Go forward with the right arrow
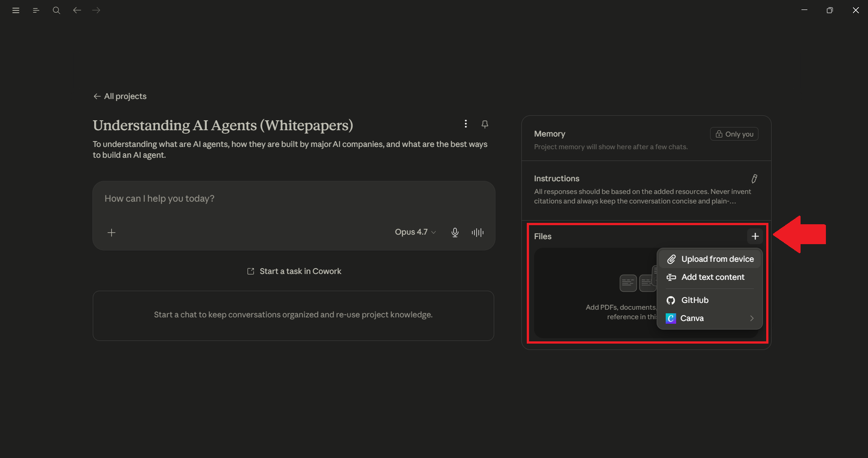 (x=96, y=10)
